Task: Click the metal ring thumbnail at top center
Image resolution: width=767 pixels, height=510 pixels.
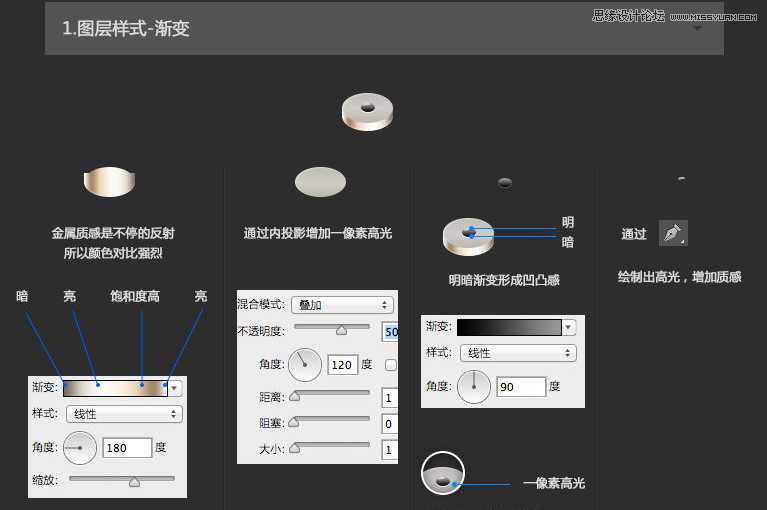Action: [x=367, y=111]
